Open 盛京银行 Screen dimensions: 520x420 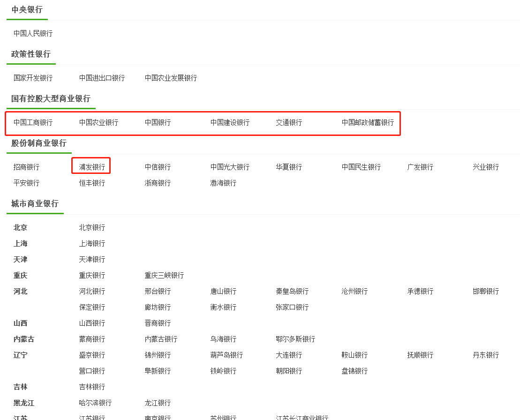92,355
